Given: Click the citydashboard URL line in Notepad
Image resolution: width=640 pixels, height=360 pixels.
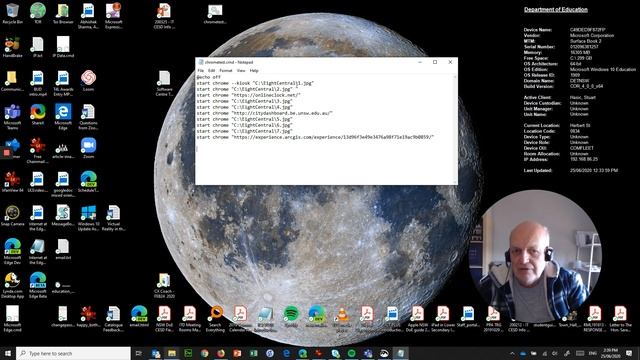Looking at the screenshot, I should pos(264,113).
